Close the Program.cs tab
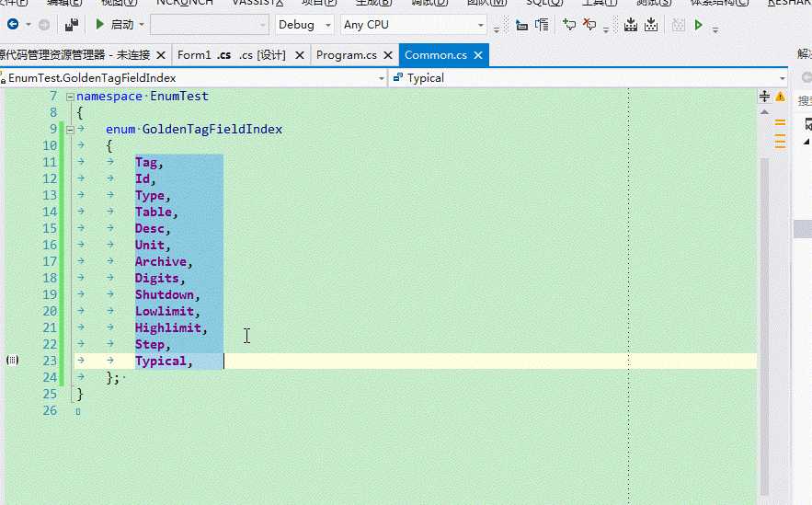This screenshot has width=812, height=505. click(x=388, y=55)
